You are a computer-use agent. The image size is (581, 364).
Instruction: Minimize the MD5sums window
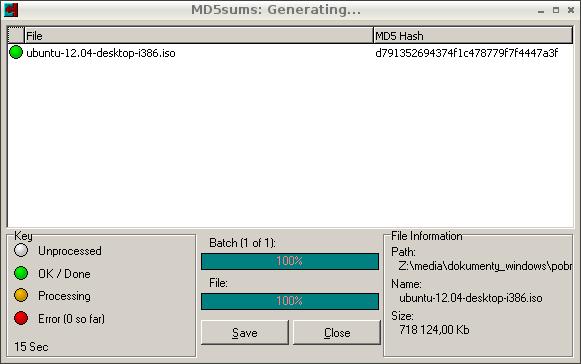(x=541, y=11)
